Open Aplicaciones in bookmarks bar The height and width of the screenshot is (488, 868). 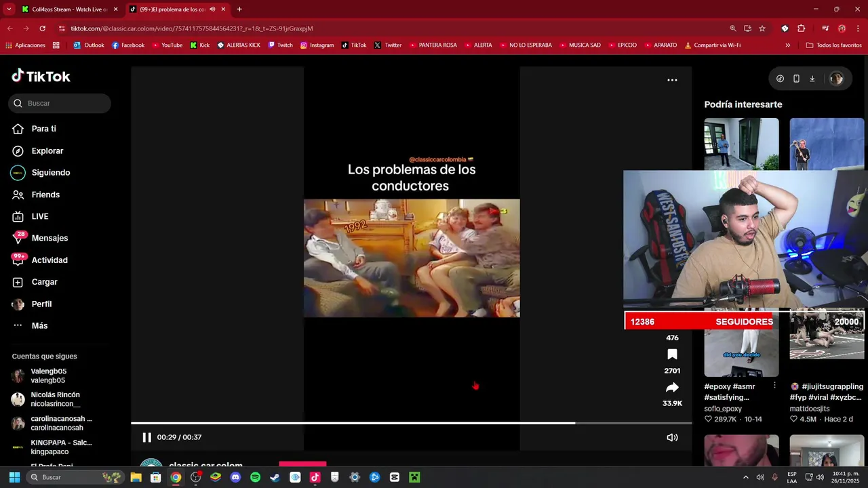tap(25, 45)
